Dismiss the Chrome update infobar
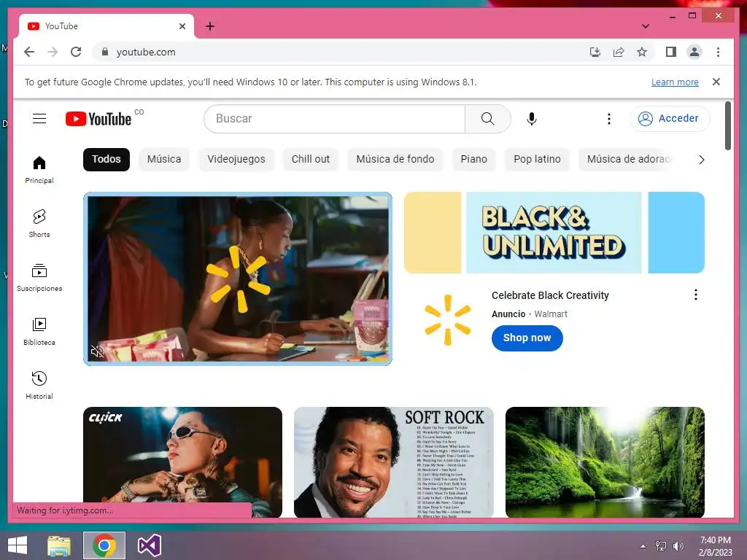Viewport: 747px width, 560px height. (716, 82)
